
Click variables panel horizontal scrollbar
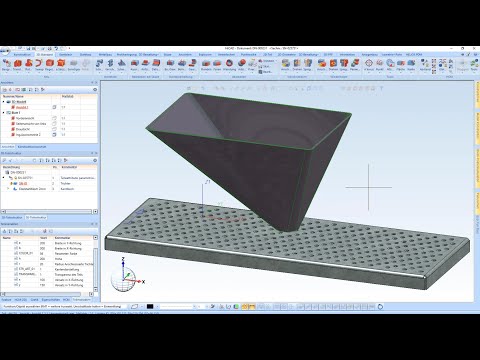(43, 294)
